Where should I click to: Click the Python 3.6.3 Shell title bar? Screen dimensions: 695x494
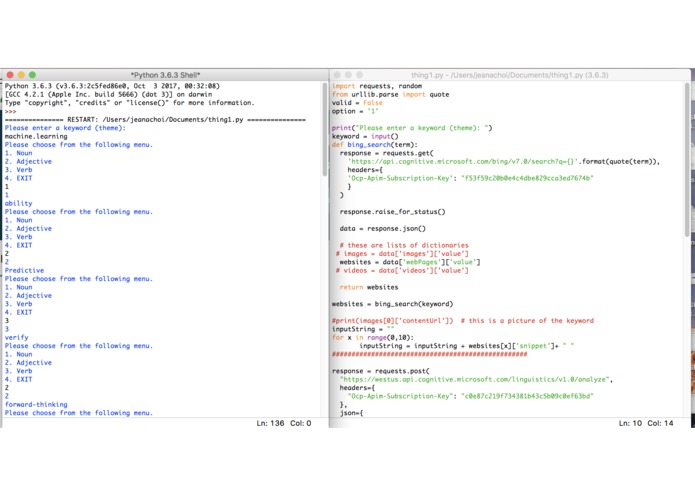click(x=165, y=75)
